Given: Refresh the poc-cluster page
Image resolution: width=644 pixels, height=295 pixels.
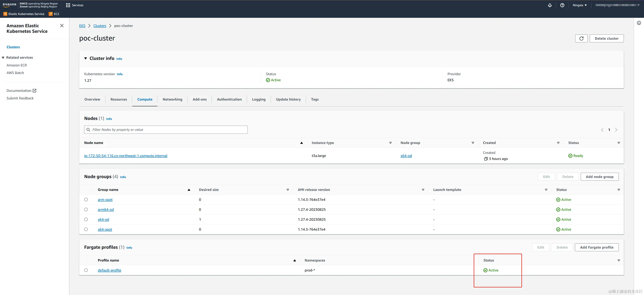Looking at the screenshot, I should (x=581, y=39).
